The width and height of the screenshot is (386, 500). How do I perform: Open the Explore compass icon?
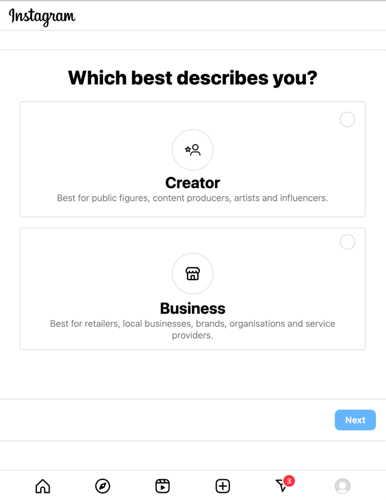click(103, 486)
